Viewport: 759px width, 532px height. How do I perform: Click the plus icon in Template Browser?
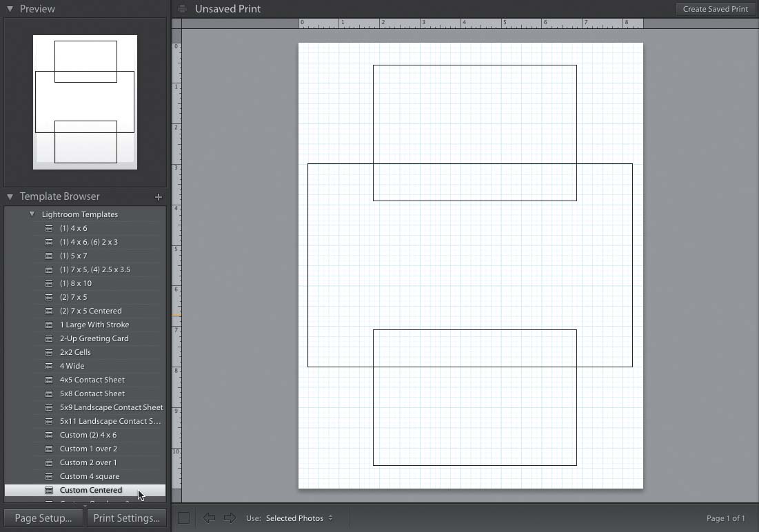coord(158,197)
